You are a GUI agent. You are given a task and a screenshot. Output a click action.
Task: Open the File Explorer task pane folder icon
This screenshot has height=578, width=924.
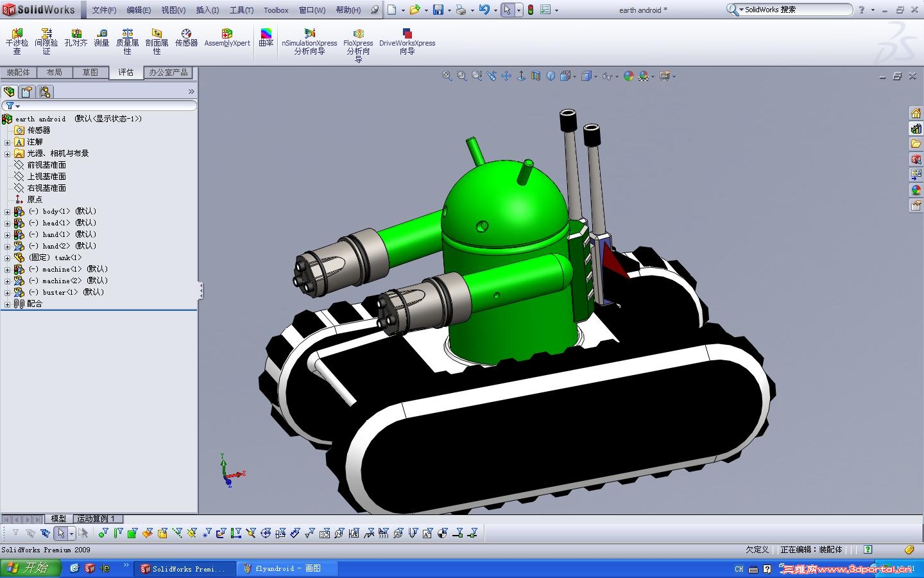916,144
